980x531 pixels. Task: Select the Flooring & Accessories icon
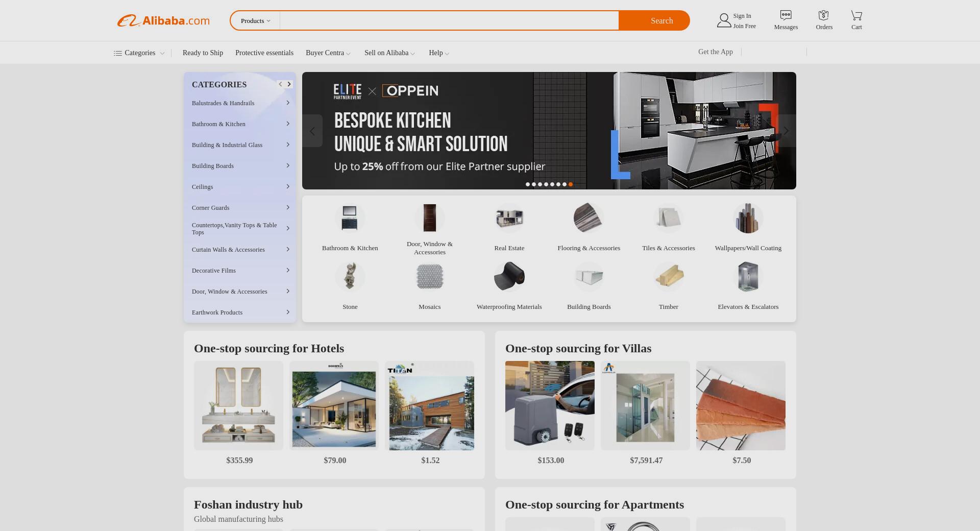coord(589,219)
